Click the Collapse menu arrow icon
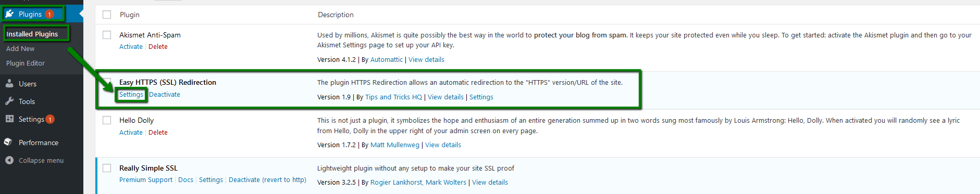The height and width of the screenshot is (194, 980). pos(9,160)
